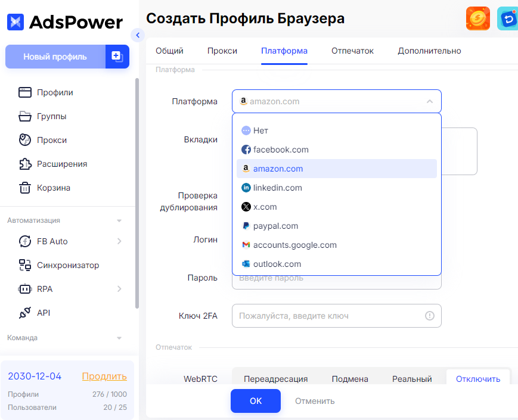Click the AdsPower logo icon

[x=15, y=22]
